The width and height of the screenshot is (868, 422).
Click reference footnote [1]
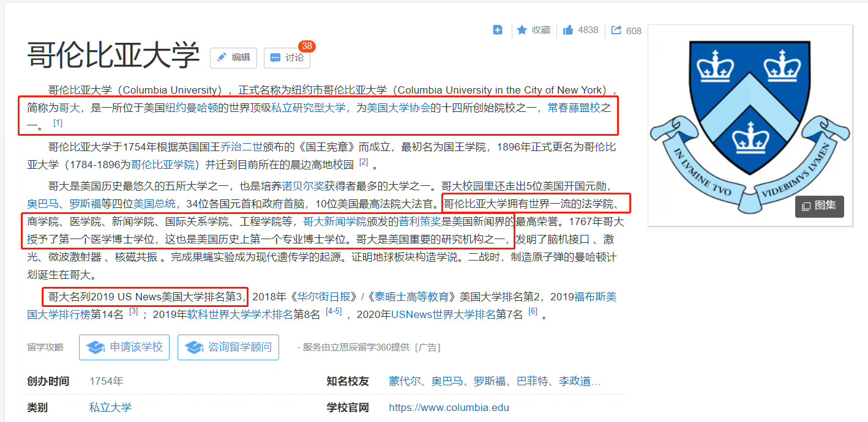click(x=58, y=123)
